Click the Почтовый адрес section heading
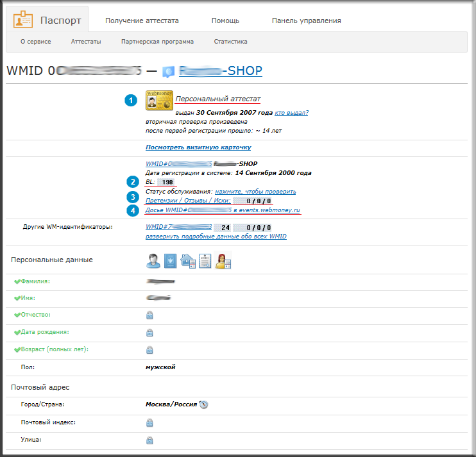The width and height of the screenshot is (476, 457). click(x=40, y=387)
